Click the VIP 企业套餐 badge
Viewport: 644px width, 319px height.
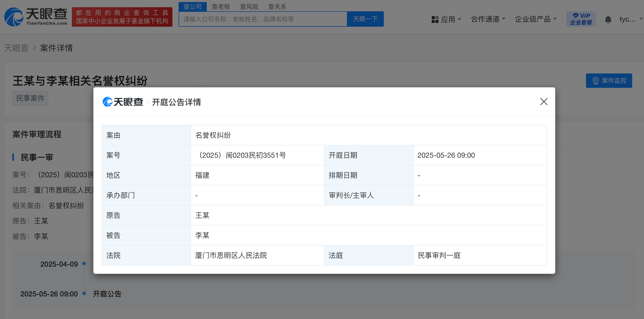(x=581, y=19)
